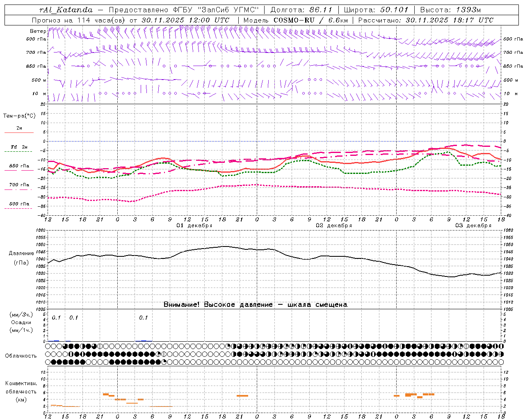The width and height of the screenshot is (525, 420).
Task: Click the 03 декабря date label
Action: 473,226
